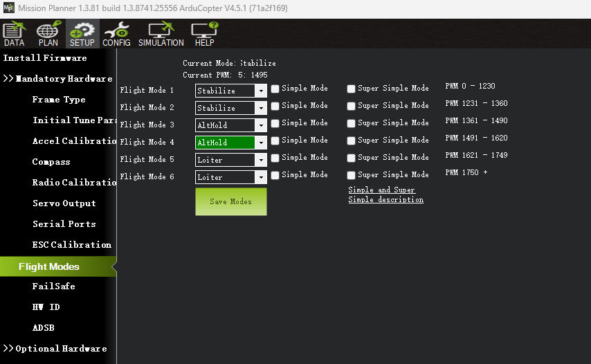Viewport: 591px width, 364px height.
Task: Open Flight Mode 5 Loiter dropdown
Action: tap(230, 160)
